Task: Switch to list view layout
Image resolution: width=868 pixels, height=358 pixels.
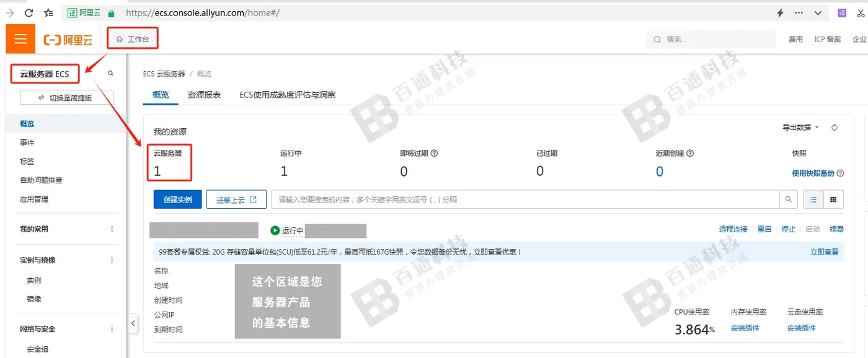Action: (813, 199)
